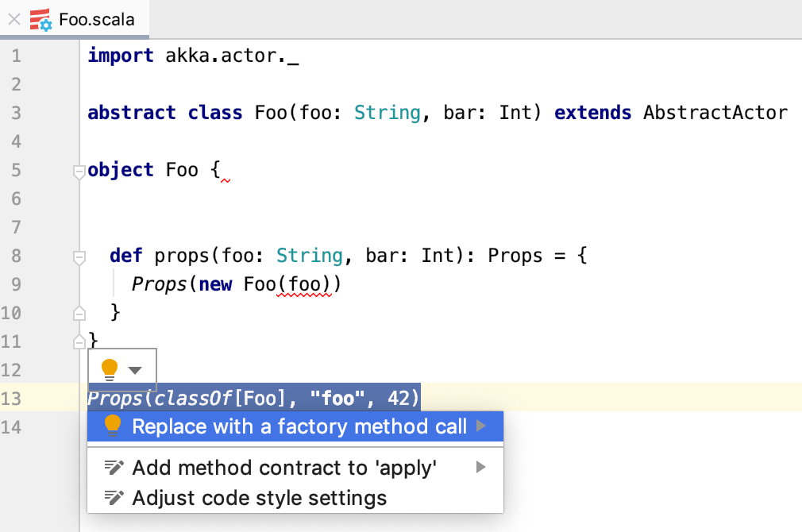Click fold end marker on line 10
Viewport: 802px width, 532px height.
click(x=79, y=314)
